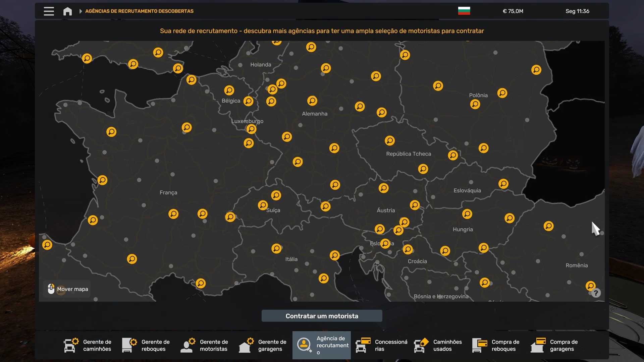Screen dimensions: 644x362
Task: Select Agência de recrutamento tab
Action: pos(322,345)
